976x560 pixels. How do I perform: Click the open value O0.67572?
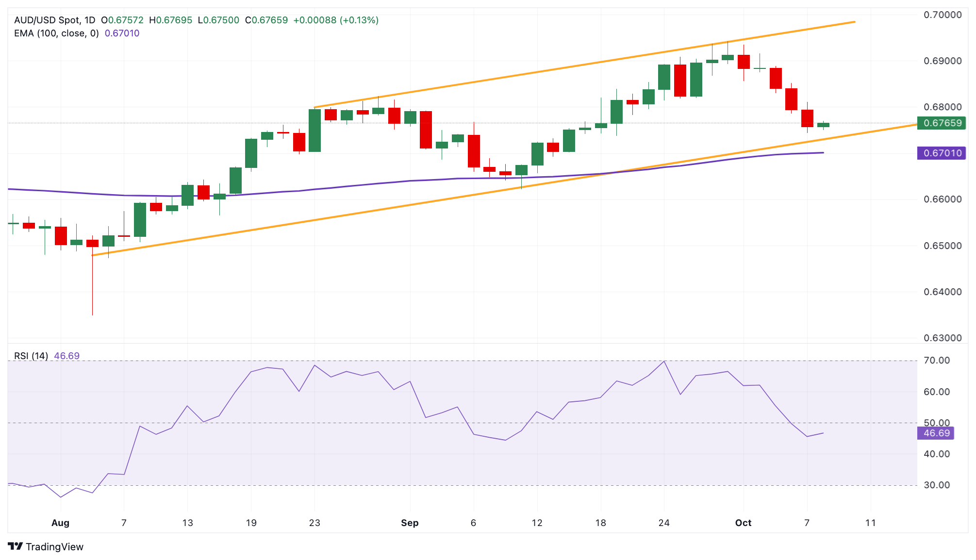(x=122, y=20)
